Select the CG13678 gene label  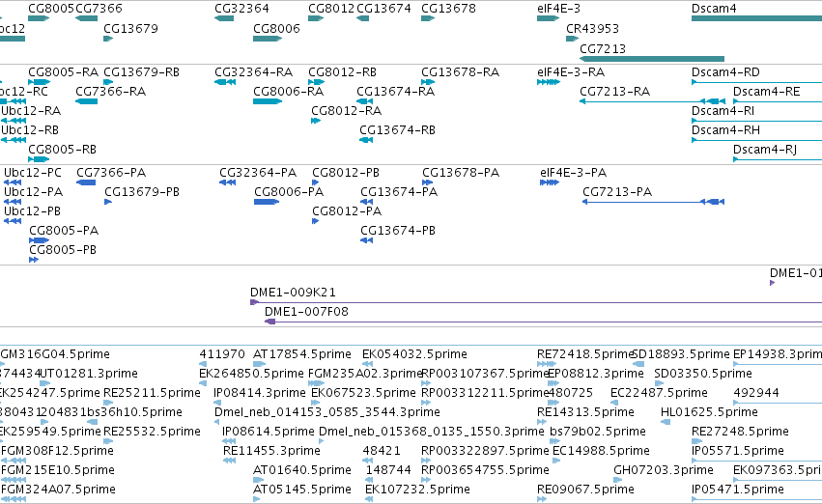pos(449,9)
